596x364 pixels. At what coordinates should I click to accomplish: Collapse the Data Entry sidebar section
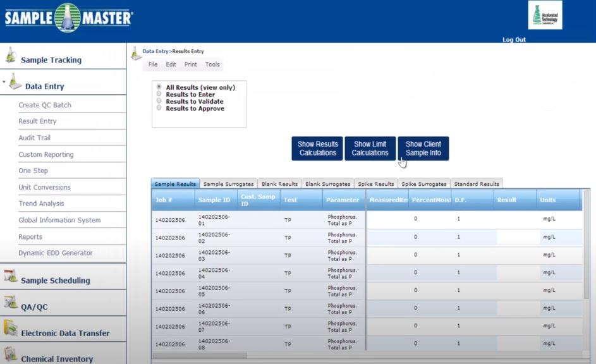point(5,82)
